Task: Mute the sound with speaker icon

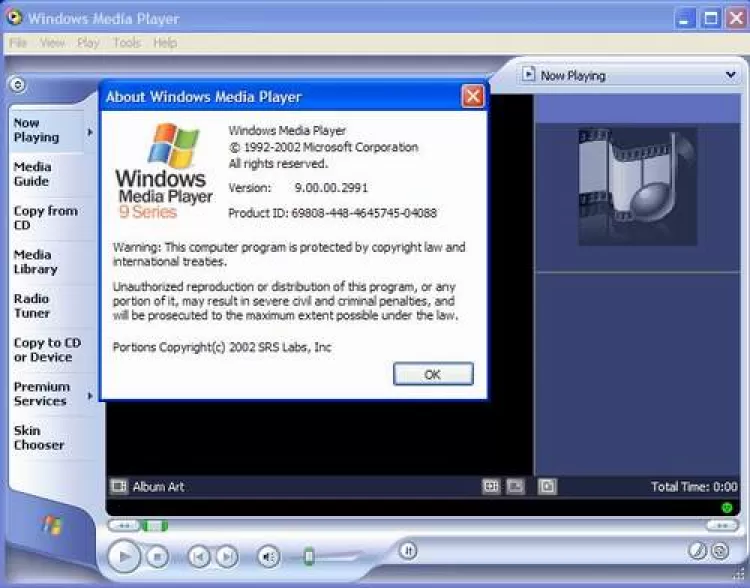Action: pyautogui.click(x=268, y=556)
